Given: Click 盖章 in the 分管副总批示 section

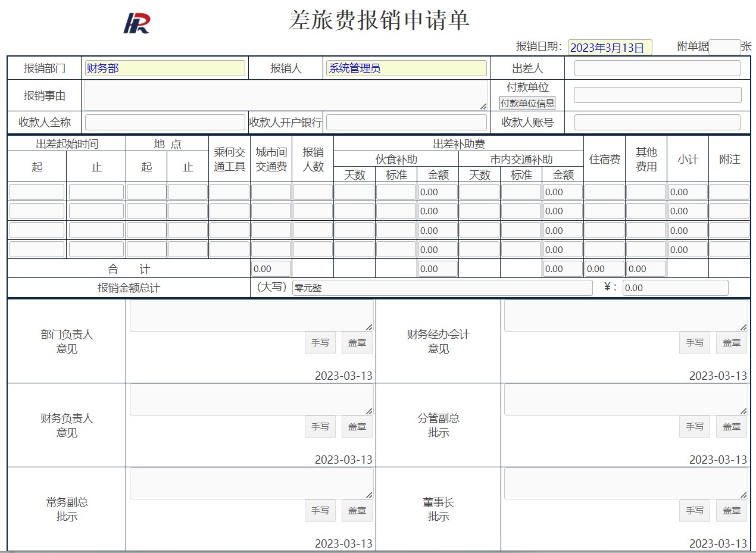Looking at the screenshot, I should coord(732,427).
